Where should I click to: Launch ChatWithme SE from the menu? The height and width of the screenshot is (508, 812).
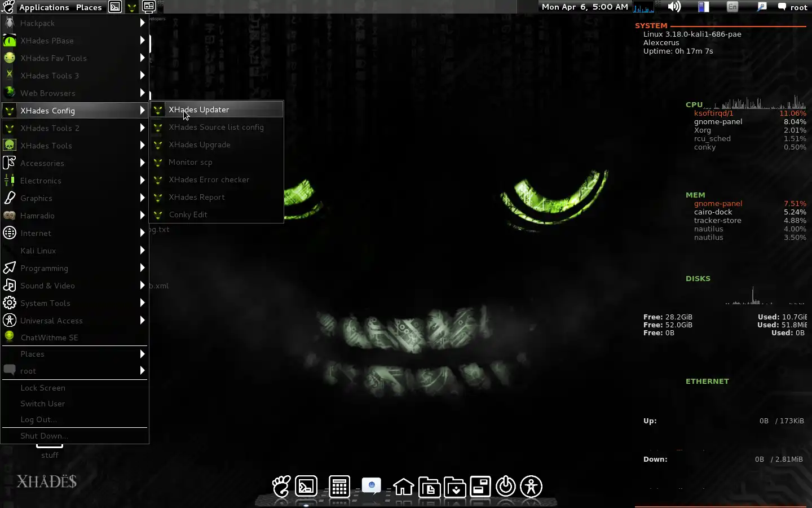[x=74, y=338]
